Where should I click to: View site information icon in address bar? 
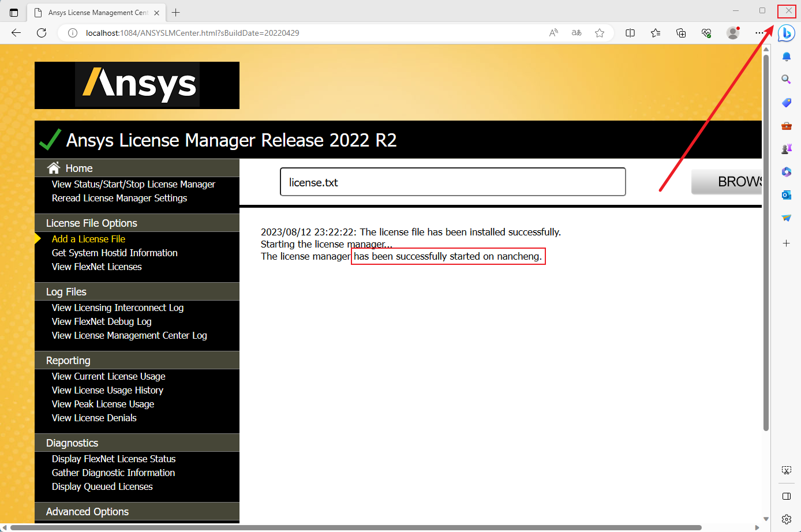(73, 33)
